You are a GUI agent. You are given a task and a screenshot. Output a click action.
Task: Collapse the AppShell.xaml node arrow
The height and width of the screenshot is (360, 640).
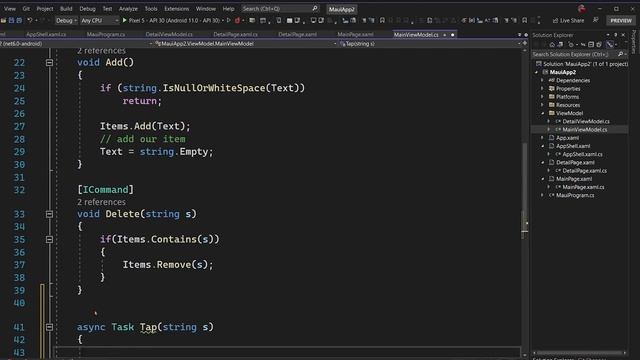(542, 146)
